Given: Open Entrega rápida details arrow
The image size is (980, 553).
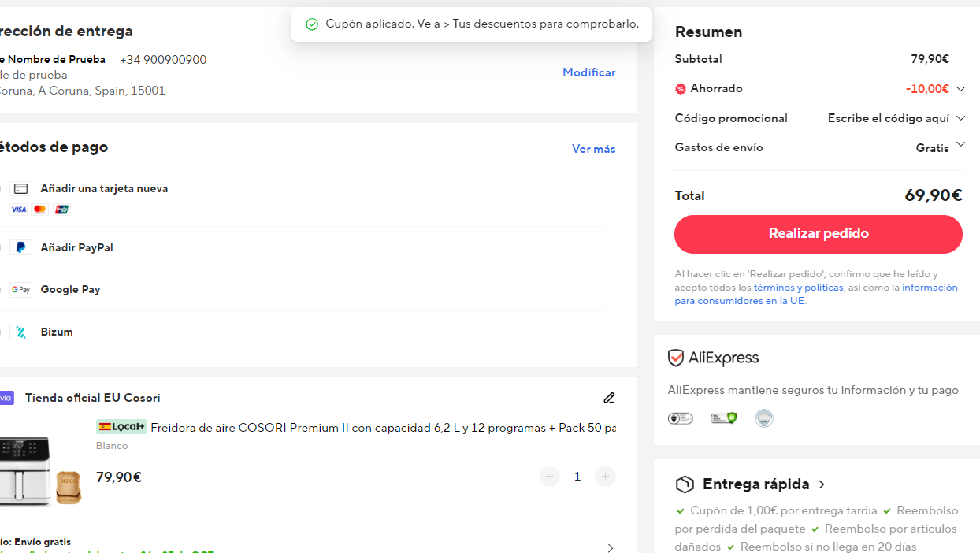Looking at the screenshot, I should coord(822,484).
